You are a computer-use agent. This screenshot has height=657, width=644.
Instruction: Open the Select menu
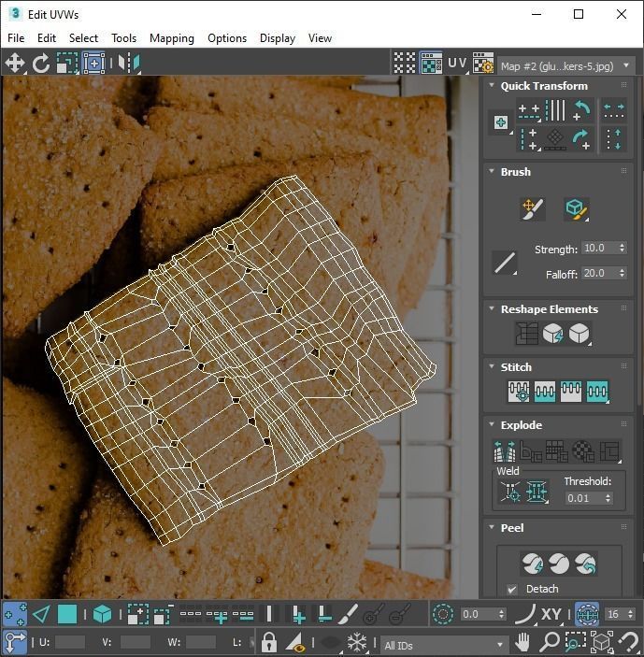(x=83, y=38)
